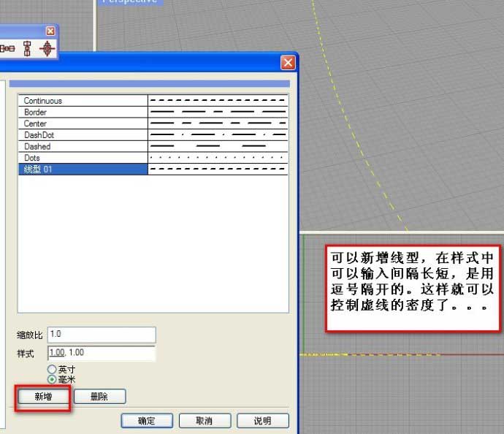Select the Dashed linetype row
This screenshot has height=434, width=504.
tap(153, 146)
